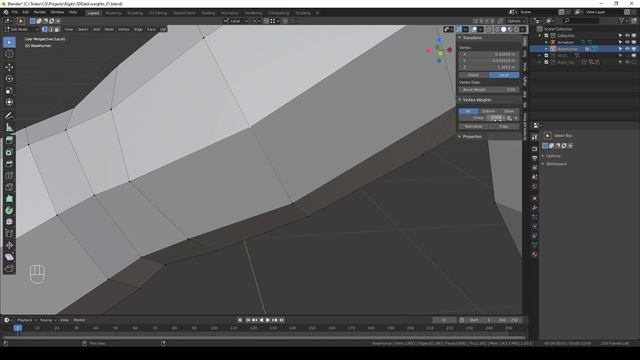Click the Local coordinate button
The image size is (640, 360).
coord(504,75)
